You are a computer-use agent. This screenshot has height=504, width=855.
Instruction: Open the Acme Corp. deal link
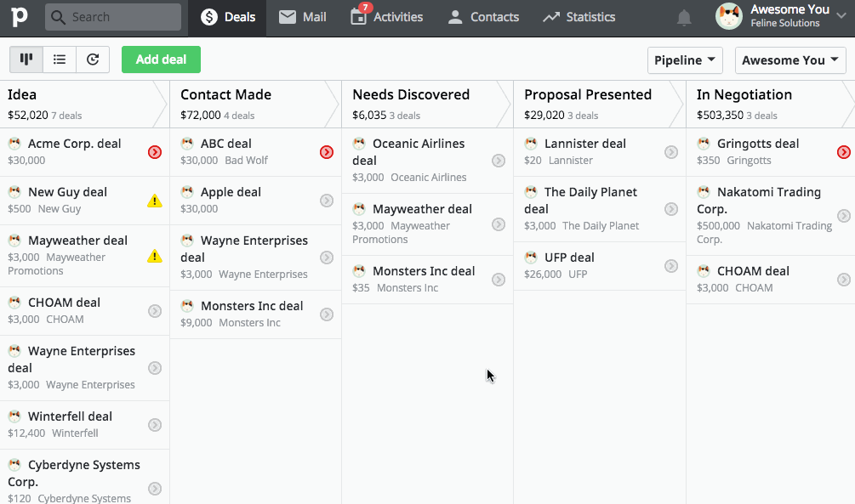pyautogui.click(x=74, y=144)
